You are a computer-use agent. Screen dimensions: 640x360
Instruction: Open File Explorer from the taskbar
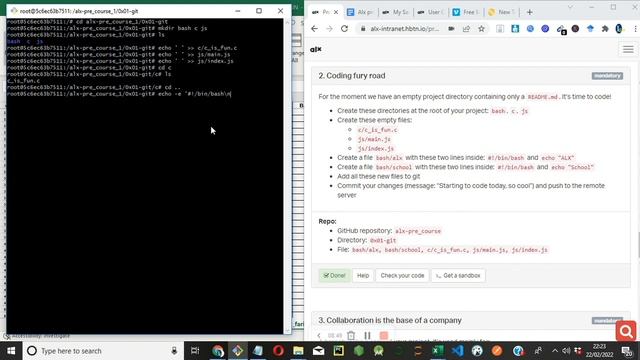point(298,351)
